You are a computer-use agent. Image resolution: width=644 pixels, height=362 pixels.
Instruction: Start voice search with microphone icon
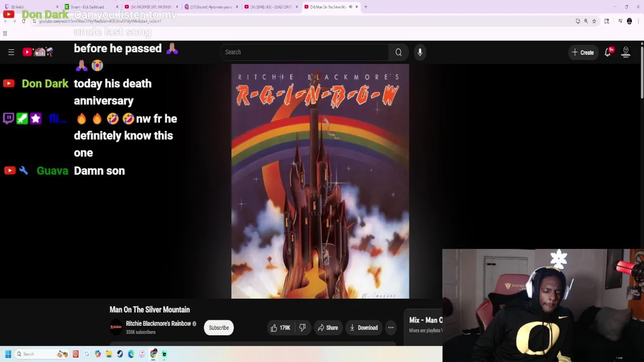coord(420,52)
